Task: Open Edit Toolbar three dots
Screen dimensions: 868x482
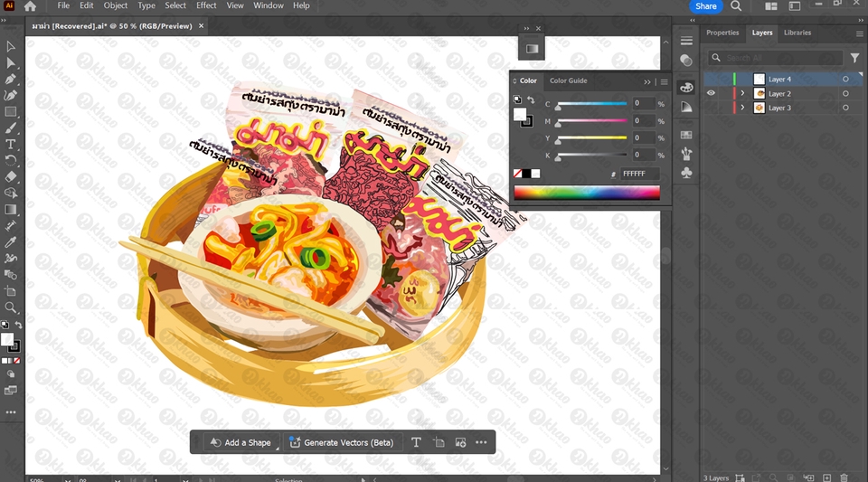Action: point(11,412)
